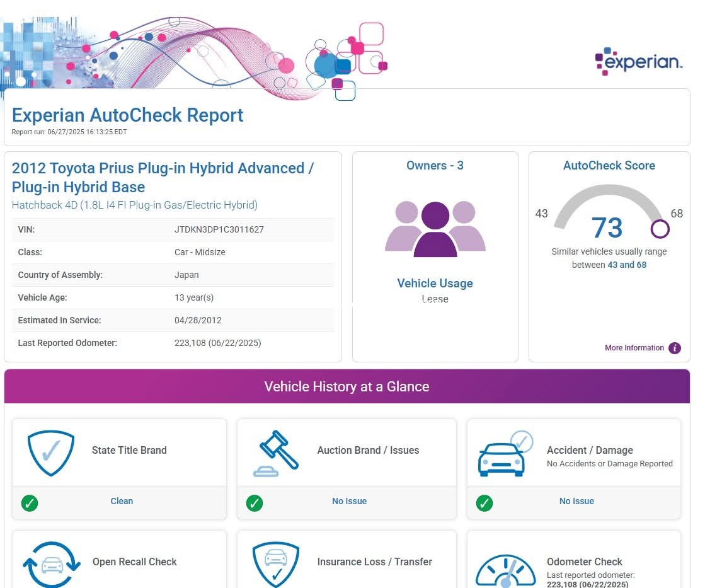
Task: Click No Issue under Auction Brand / Issues
Action: click(x=350, y=501)
